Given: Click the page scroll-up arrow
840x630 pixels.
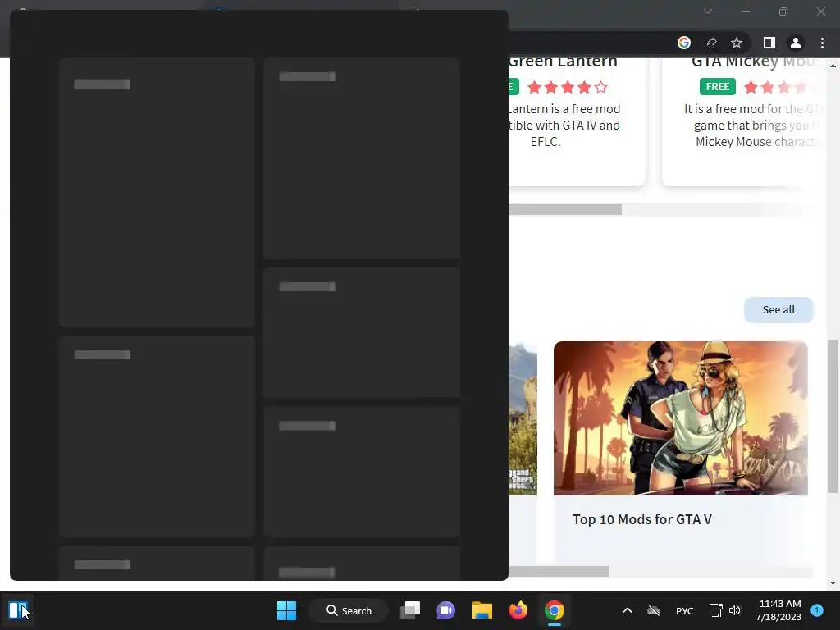Looking at the screenshot, I should click(x=833, y=66).
